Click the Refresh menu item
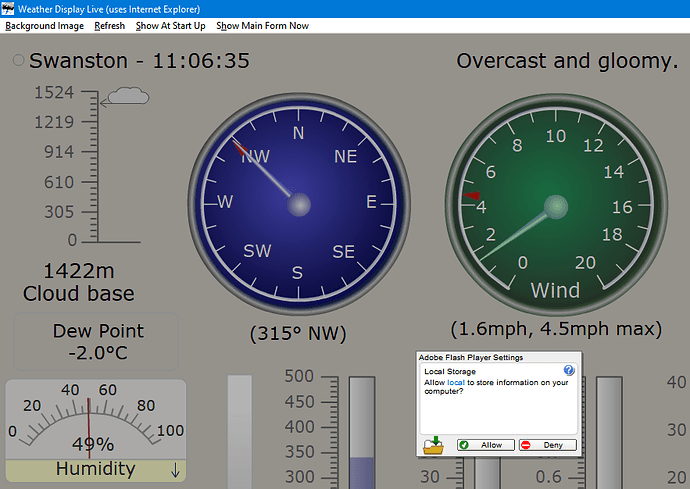 [110, 26]
